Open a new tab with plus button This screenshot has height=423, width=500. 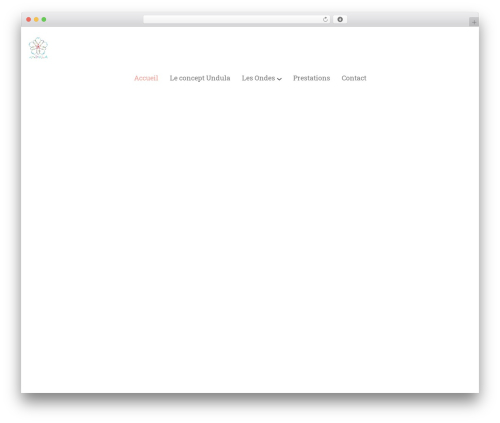tap(474, 22)
